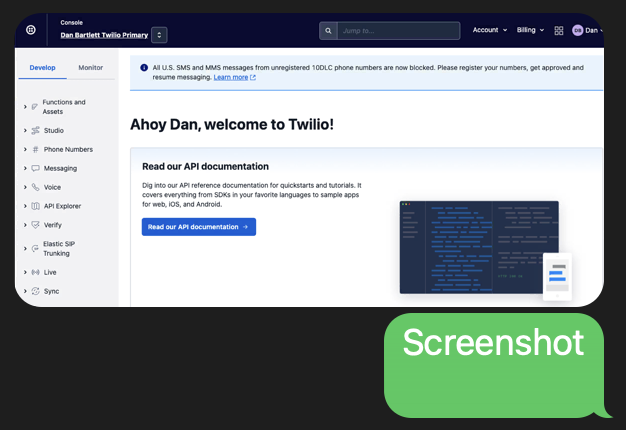The width and height of the screenshot is (626, 430).
Task: Click the Twilio logo icon
Action: [x=31, y=30]
